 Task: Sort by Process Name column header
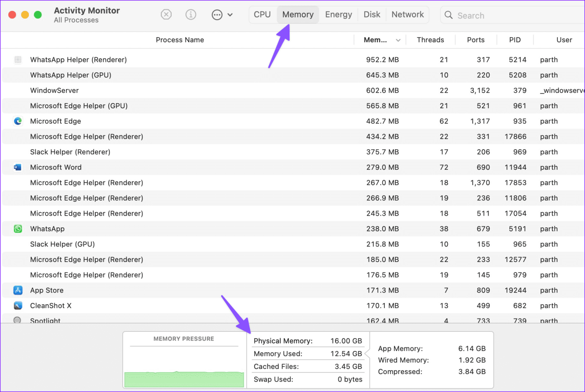(180, 40)
